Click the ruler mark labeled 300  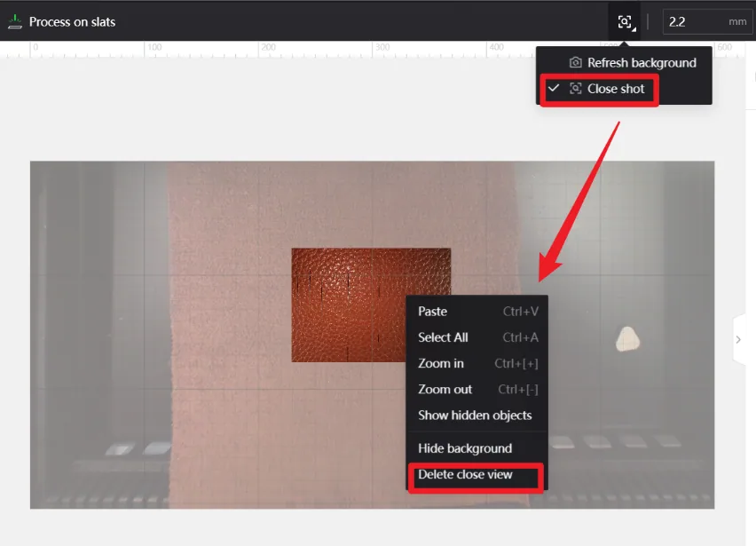click(382, 47)
